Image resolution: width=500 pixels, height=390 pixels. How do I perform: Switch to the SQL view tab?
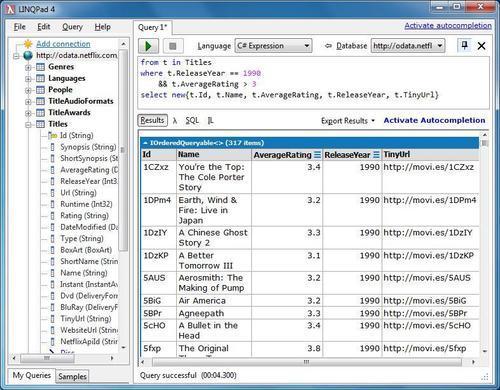tap(192, 121)
